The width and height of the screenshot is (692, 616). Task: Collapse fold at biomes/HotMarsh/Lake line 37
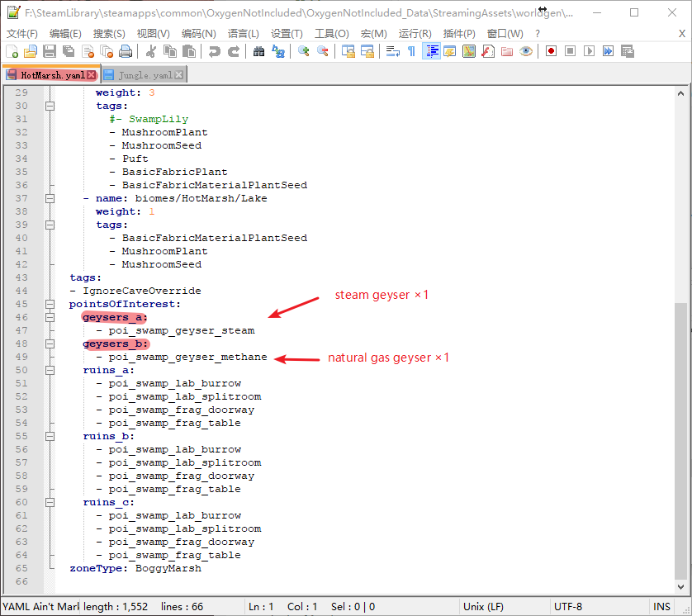pos(50,198)
